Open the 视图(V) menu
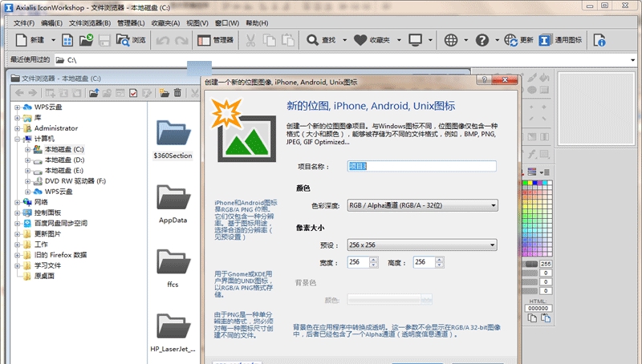 (197, 23)
